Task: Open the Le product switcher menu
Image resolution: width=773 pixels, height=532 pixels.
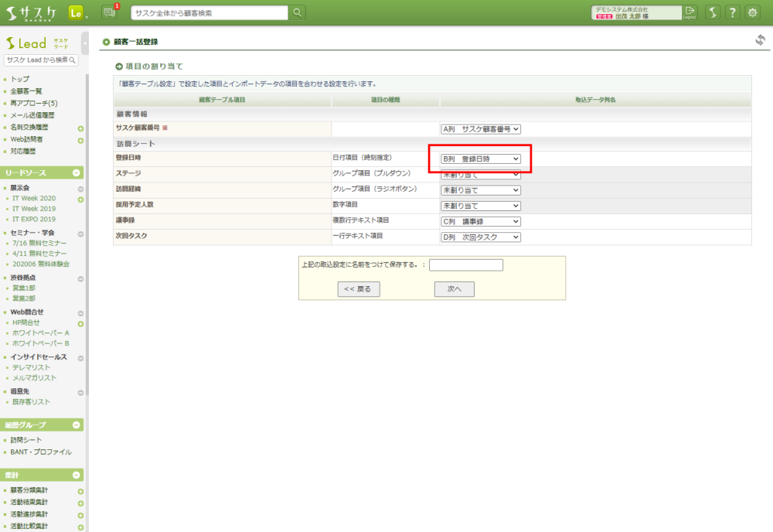Action: (x=77, y=13)
